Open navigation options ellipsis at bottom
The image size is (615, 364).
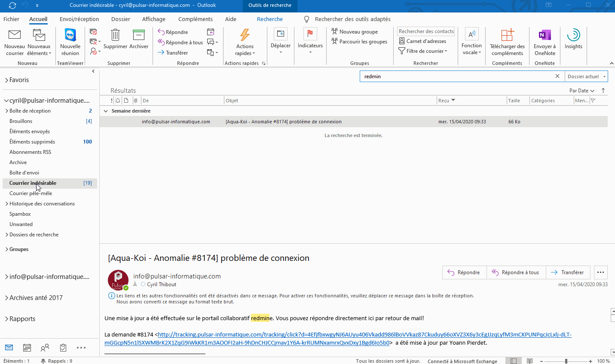[81, 347]
